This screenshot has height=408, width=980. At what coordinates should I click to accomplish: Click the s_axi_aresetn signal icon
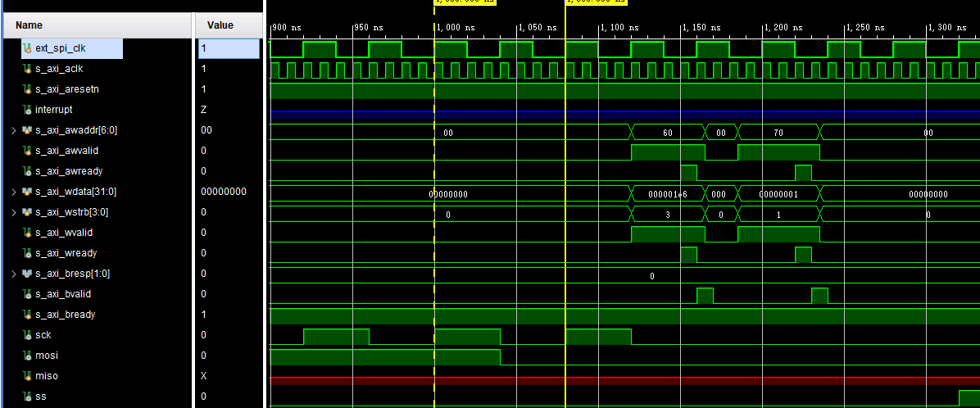pyautogui.click(x=27, y=89)
